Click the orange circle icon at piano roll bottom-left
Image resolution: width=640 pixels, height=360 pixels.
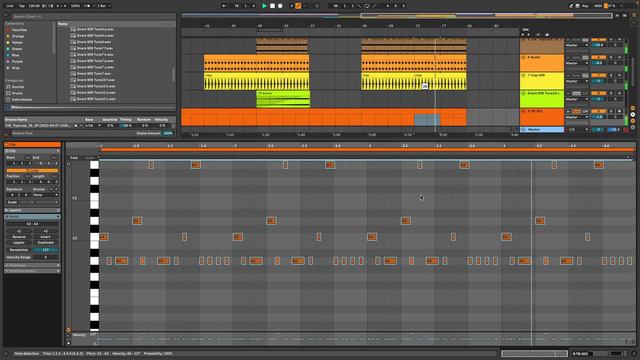coord(68,330)
